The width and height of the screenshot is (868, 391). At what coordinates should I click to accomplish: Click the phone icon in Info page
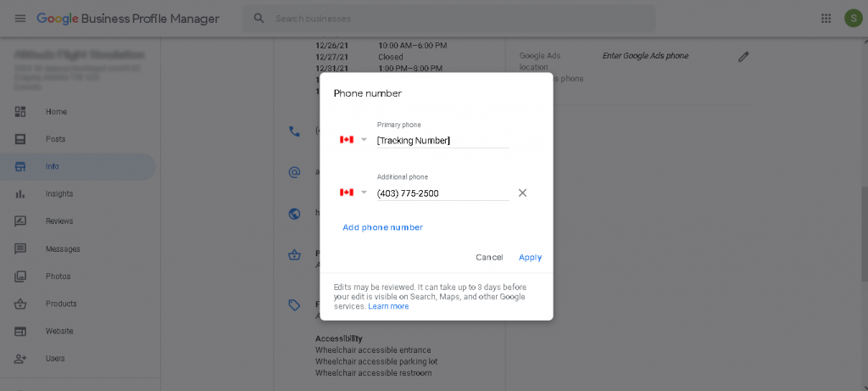pos(294,131)
